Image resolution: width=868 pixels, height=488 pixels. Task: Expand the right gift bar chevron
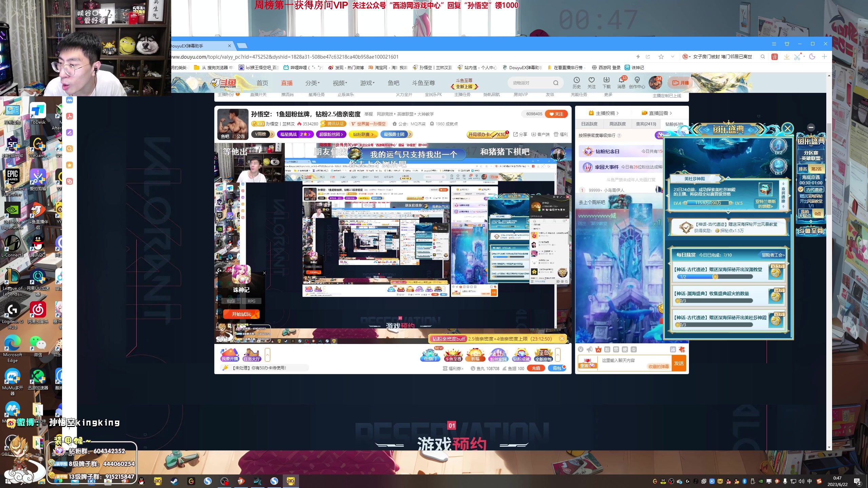558,355
